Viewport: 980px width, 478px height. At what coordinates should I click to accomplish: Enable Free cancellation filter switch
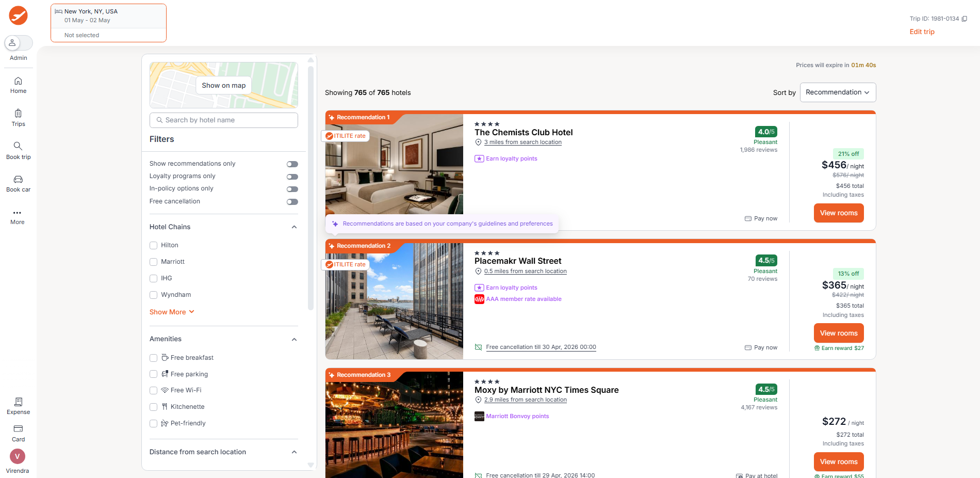[292, 202]
